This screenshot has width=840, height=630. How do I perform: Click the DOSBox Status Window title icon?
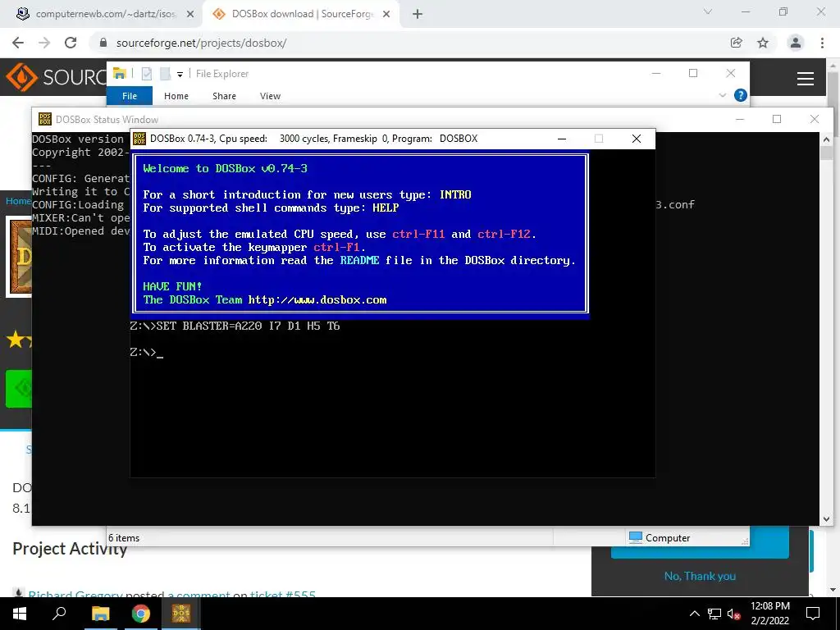pyautogui.click(x=45, y=119)
